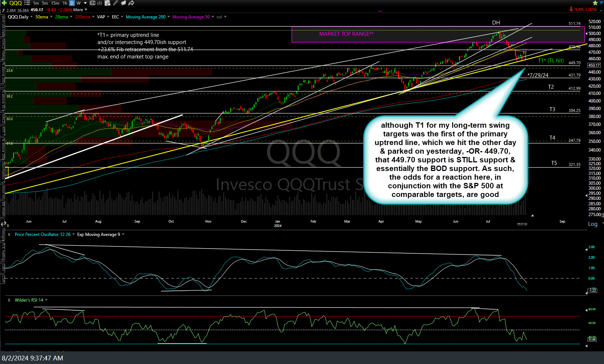Switch to the P/E trailing side tab
This screenshot has width=604, height=364.
pyautogui.click(x=3, y=252)
